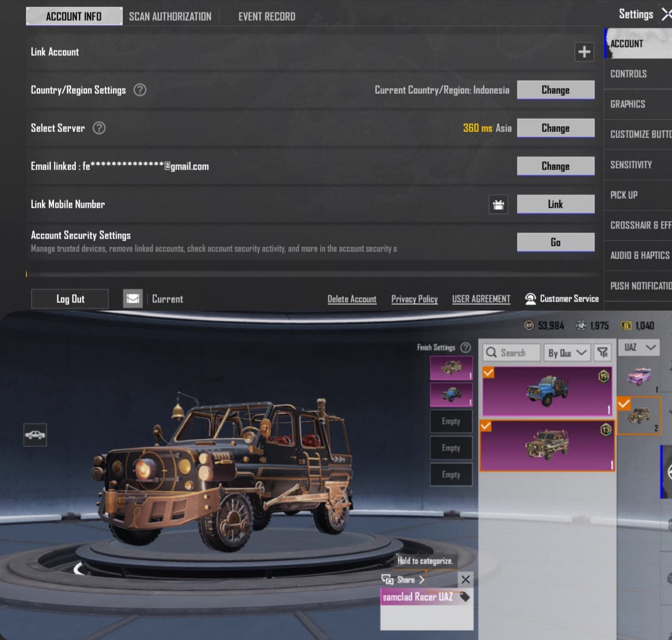
Task: Switch to the Scan Authorization tab
Action: click(170, 16)
